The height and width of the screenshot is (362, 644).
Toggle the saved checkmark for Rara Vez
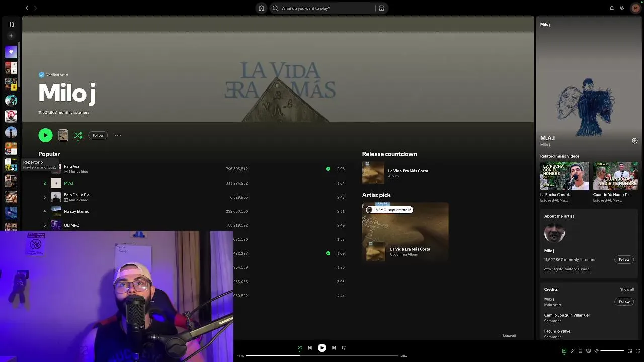(x=328, y=169)
